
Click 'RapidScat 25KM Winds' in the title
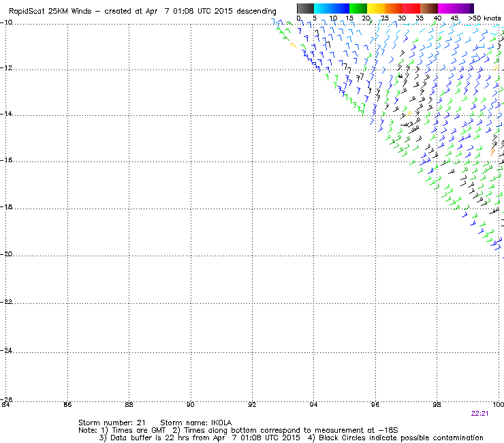(x=50, y=12)
